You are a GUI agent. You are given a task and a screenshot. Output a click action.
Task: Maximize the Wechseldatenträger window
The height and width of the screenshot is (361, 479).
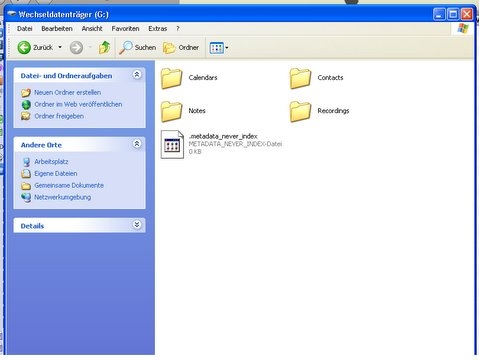[453, 14]
